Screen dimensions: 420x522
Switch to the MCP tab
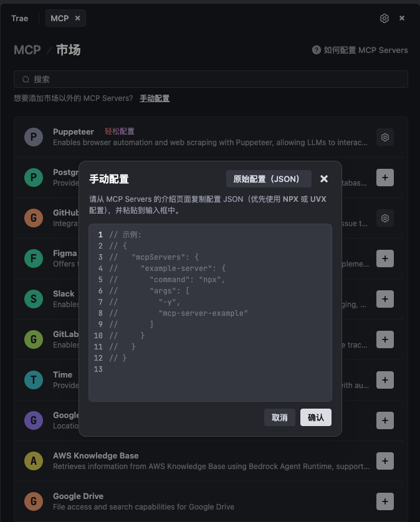coord(60,18)
